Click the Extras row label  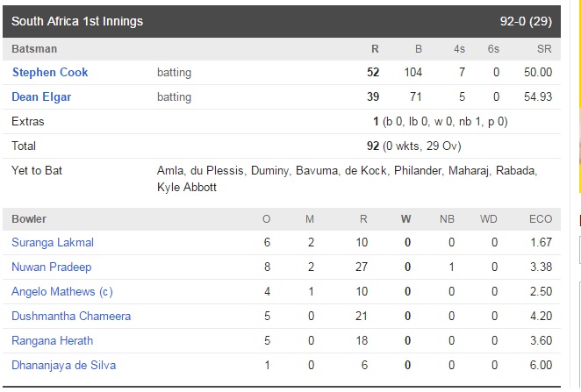click(28, 121)
